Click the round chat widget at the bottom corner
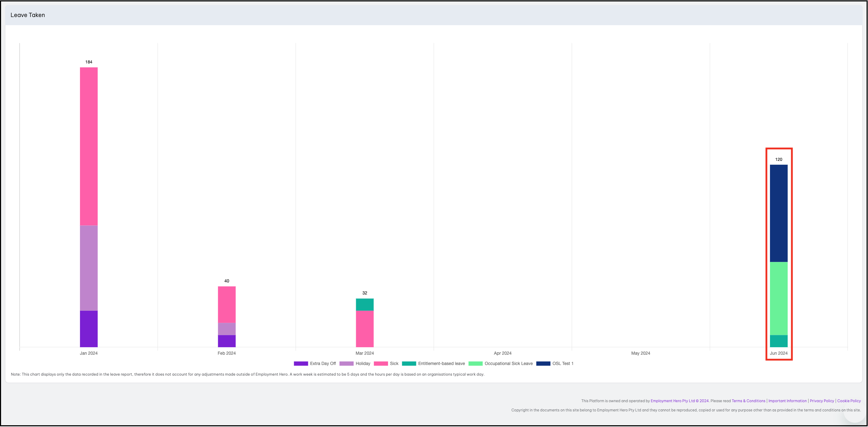This screenshot has height=427, width=868. pos(854,413)
